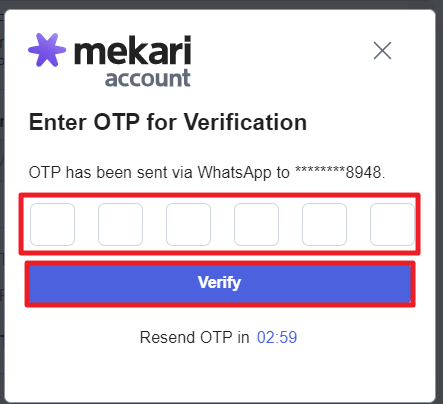Click the word Verify inside the blue button
443x404 pixels.
coord(219,283)
